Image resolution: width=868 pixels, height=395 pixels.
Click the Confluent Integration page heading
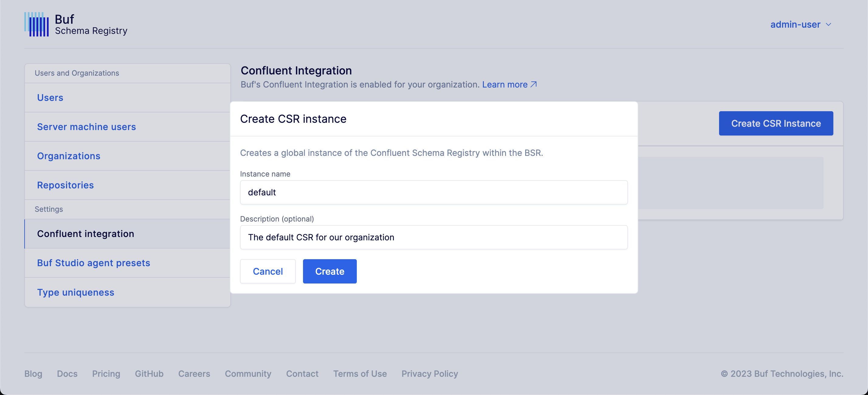[296, 70]
